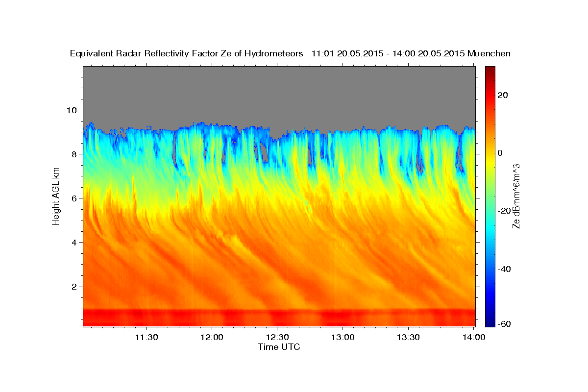Pick the dark red top of the colorbar
588x392 pixels.
tap(490, 69)
